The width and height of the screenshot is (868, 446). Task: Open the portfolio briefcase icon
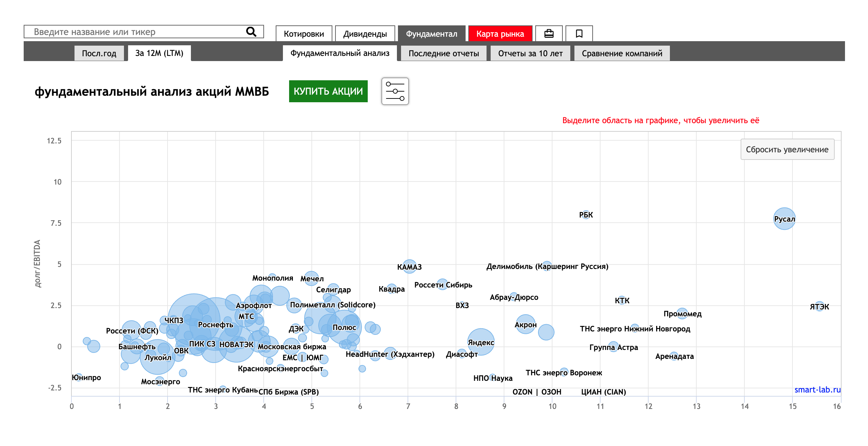[549, 34]
